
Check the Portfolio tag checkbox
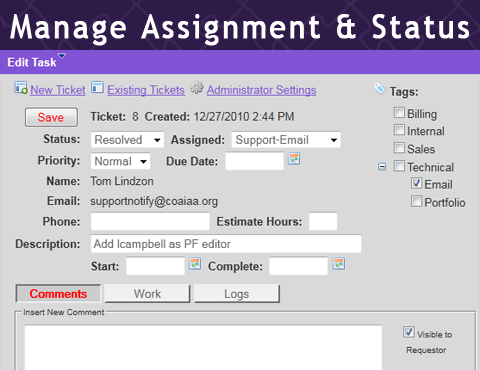(416, 201)
